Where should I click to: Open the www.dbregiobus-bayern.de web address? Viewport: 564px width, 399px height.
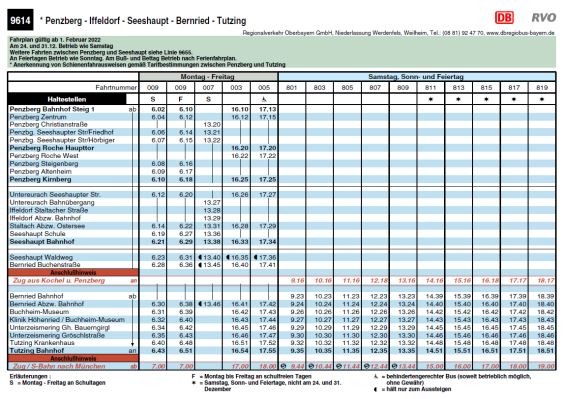[520, 33]
